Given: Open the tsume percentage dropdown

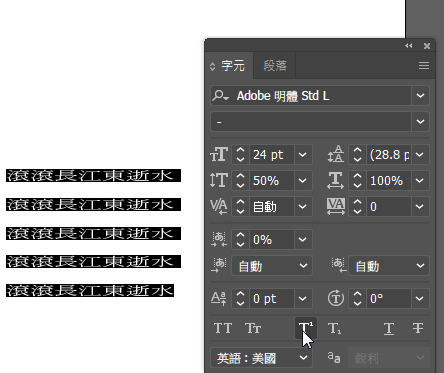Looking at the screenshot, I should click(x=303, y=239).
